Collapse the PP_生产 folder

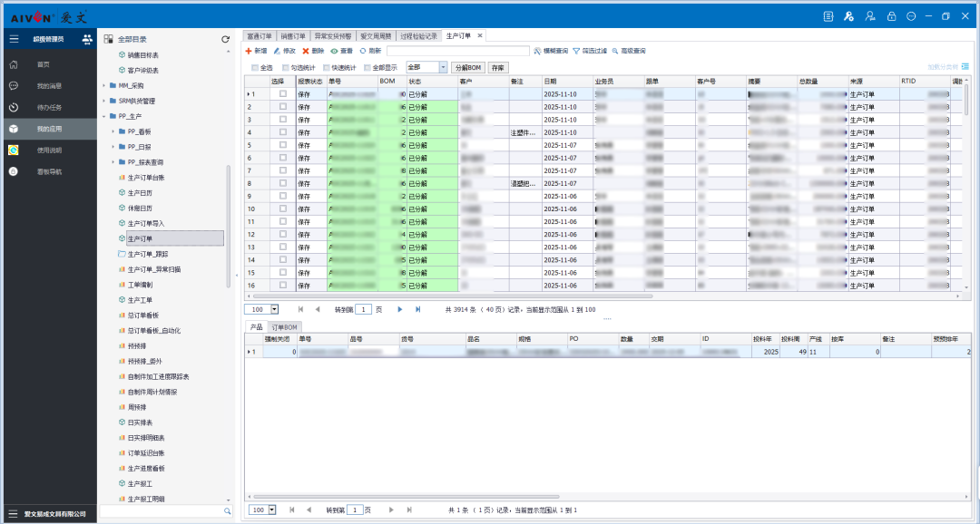[x=103, y=116]
